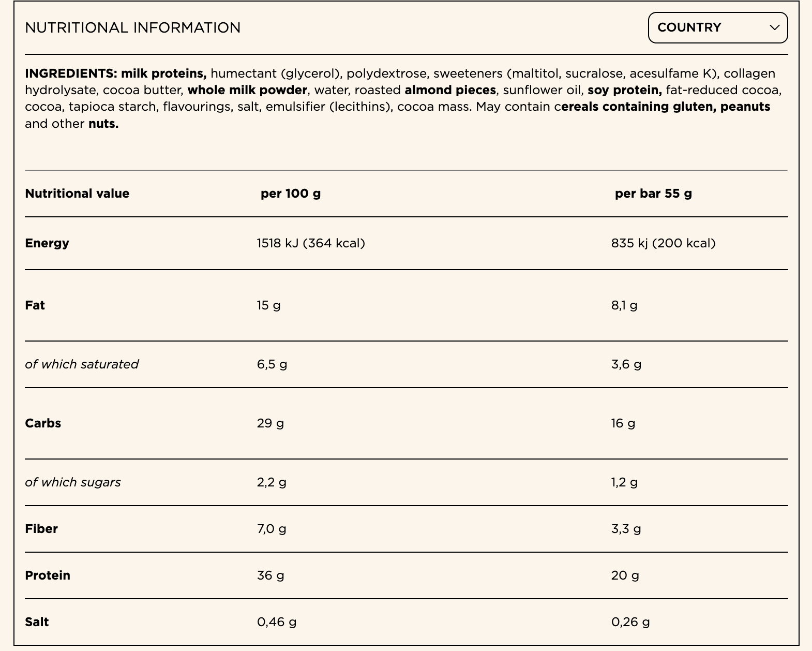Screen dimensions: 812x651
Task: Click the 1518 kJ (364 kcal) value
Action: pyautogui.click(x=311, y=243)
